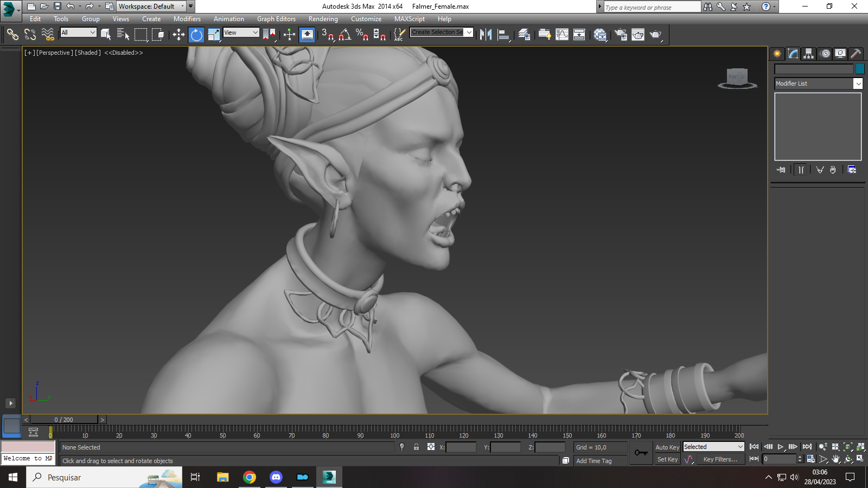Viewport: 868px width, 488px height.
Task: Toggle the selection lock padlock
Action: 416,447
